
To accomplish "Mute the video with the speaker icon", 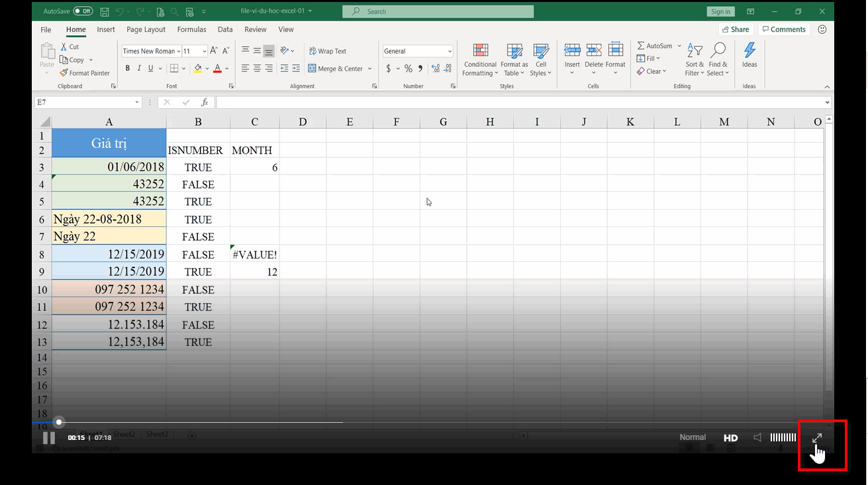I will (x=757, y=437).
